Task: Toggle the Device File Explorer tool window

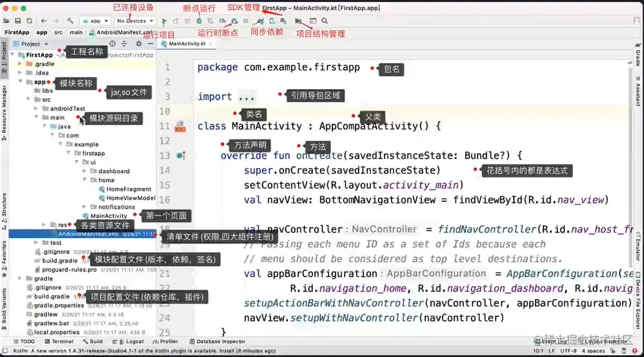Action: [637, 300]
